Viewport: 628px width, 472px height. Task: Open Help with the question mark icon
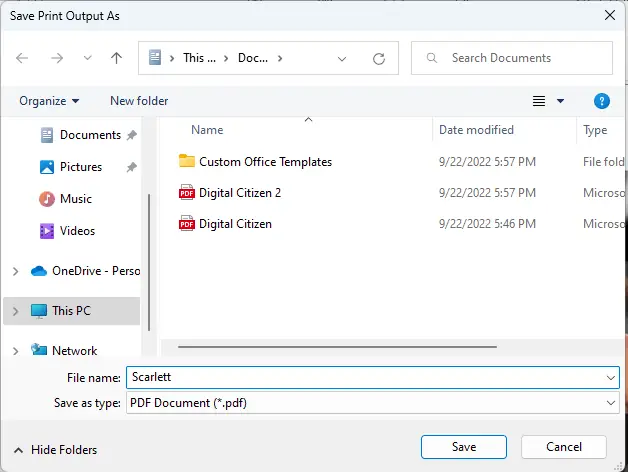602,101
